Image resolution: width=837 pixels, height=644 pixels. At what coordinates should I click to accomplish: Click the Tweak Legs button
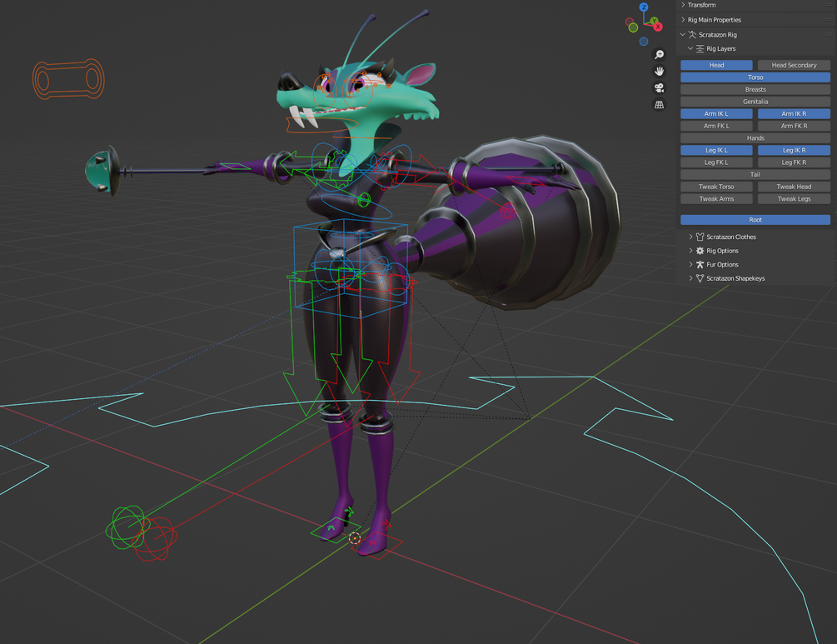(794, 198)
